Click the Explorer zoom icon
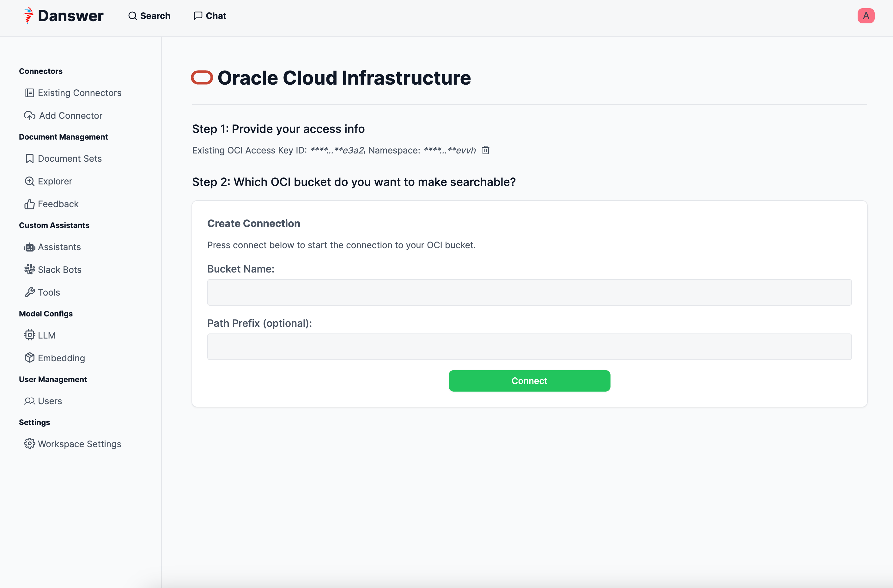Screen dimensions: 893x588 30,181
